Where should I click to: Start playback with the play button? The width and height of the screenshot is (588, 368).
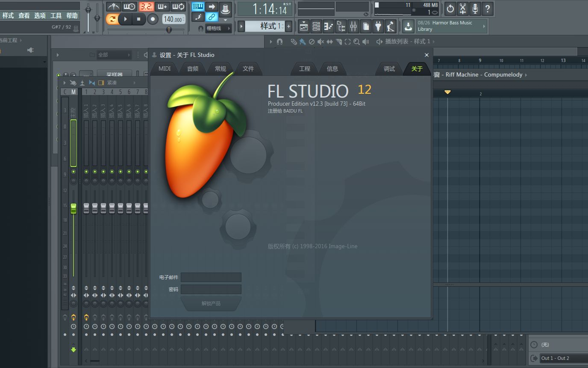pos(125,19)
